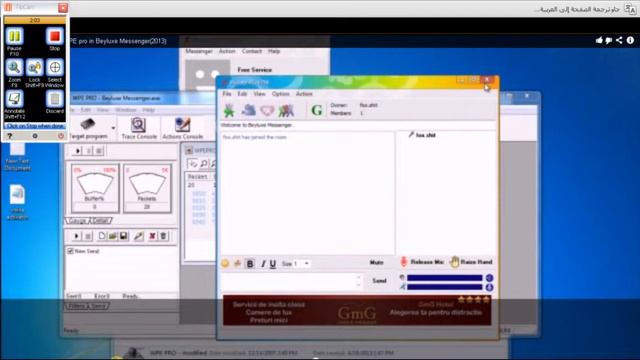Send the chat message

(x=379, y=281)
